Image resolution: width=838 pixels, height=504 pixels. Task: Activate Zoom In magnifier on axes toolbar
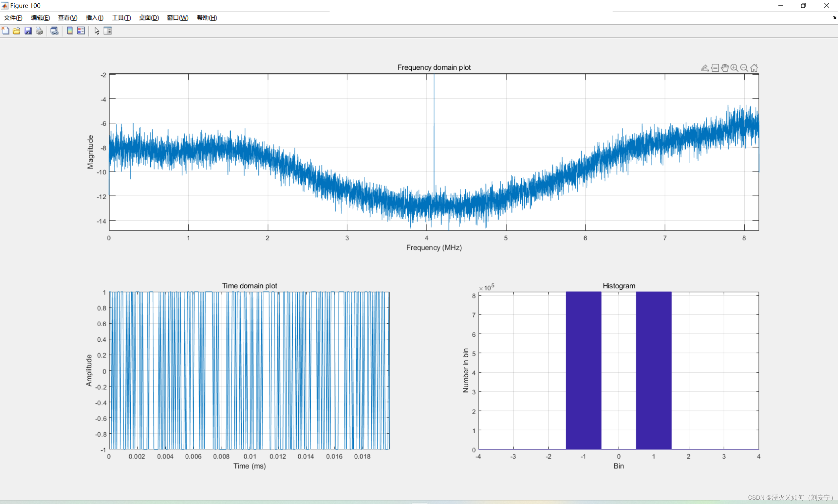(x=734, y=68)
